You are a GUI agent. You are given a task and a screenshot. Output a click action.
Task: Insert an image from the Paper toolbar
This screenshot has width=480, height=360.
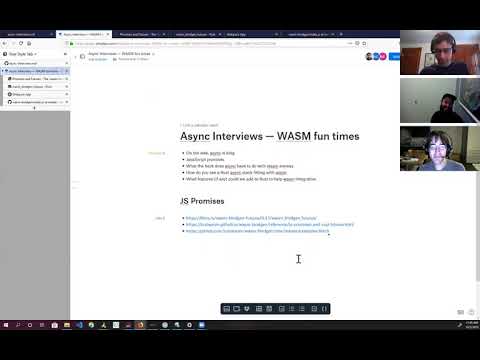click(x=226, y=309)
